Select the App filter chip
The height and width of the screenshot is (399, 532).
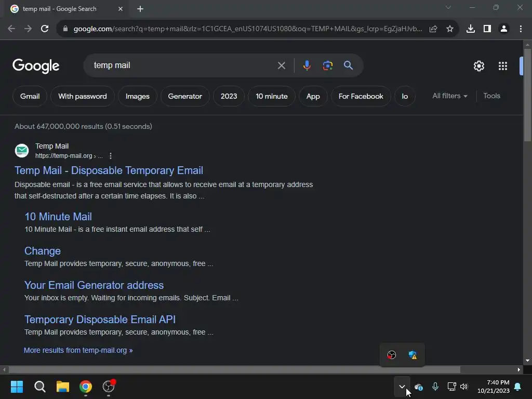click(313, 96)
